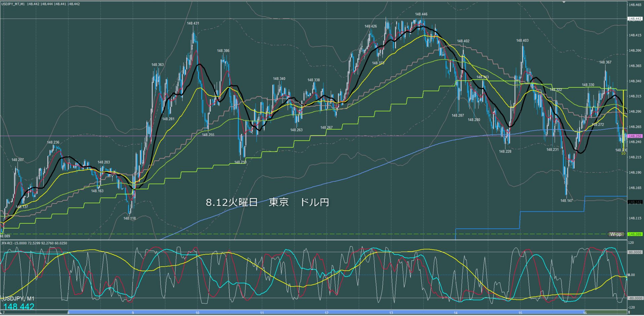Select the green 148.089 price tag beside W-pp
Screen dimensions: 644x316
click(635, 234)
